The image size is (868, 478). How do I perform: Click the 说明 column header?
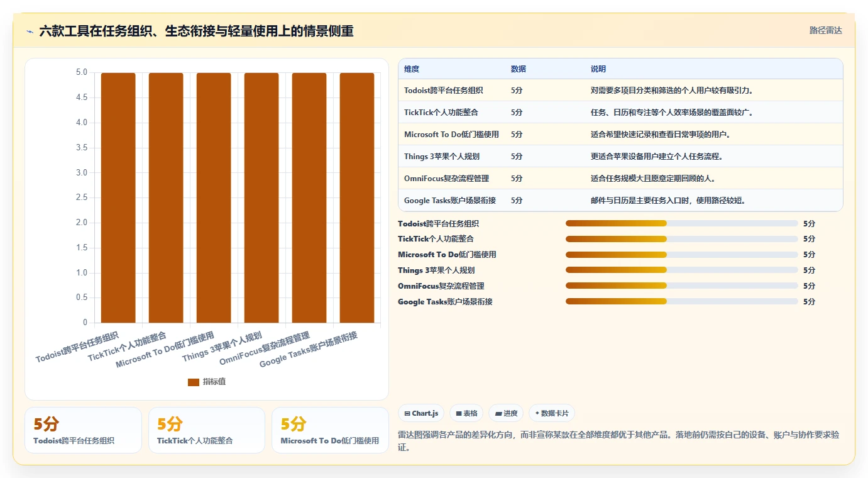coord(598,69)
